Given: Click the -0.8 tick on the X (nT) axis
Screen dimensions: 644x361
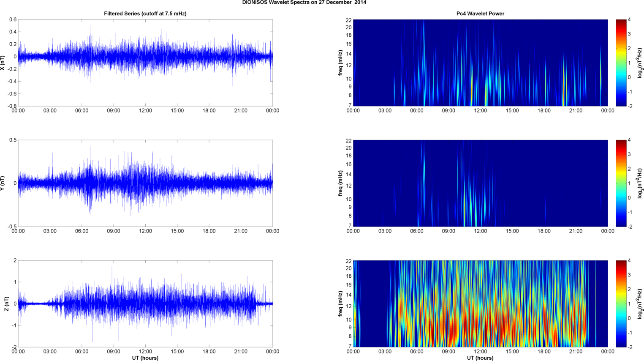Looking at the screenshot, I should [x=12, y=106].
